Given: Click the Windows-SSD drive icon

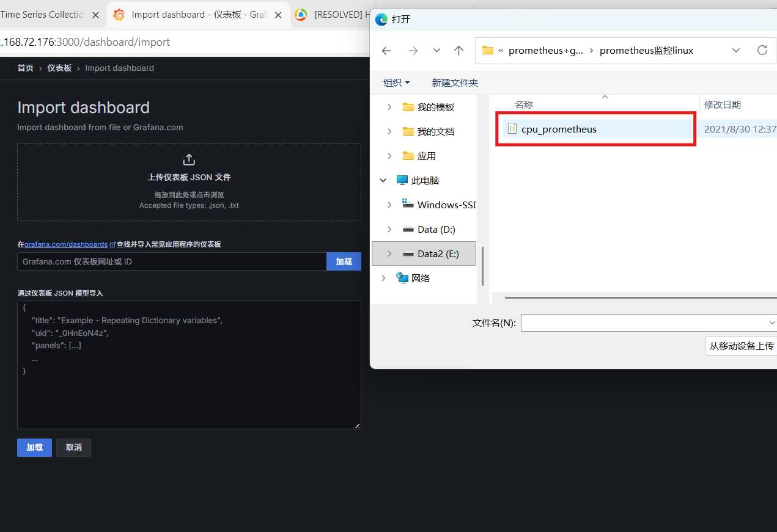Looking at the screenshot, I should 408,205.
